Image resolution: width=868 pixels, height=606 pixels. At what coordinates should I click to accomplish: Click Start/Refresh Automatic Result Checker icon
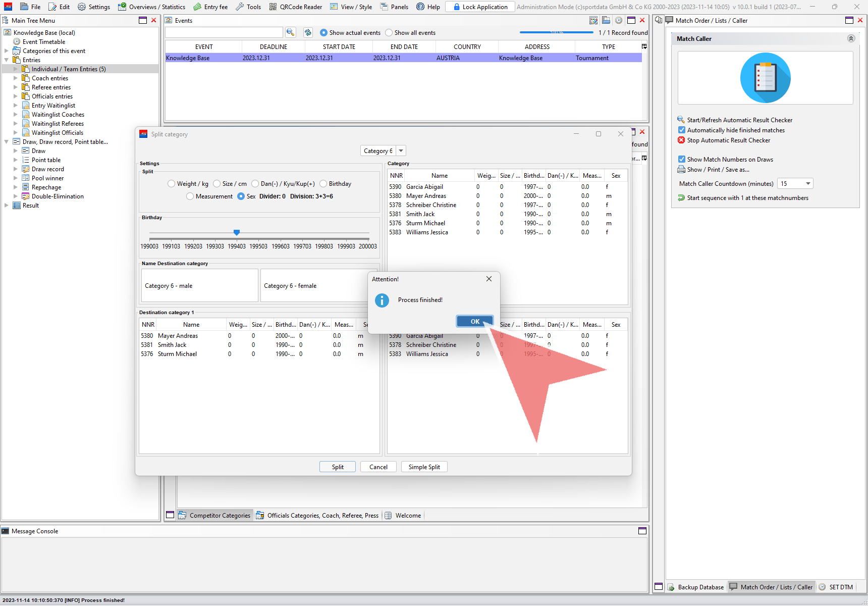click(681, 120)
